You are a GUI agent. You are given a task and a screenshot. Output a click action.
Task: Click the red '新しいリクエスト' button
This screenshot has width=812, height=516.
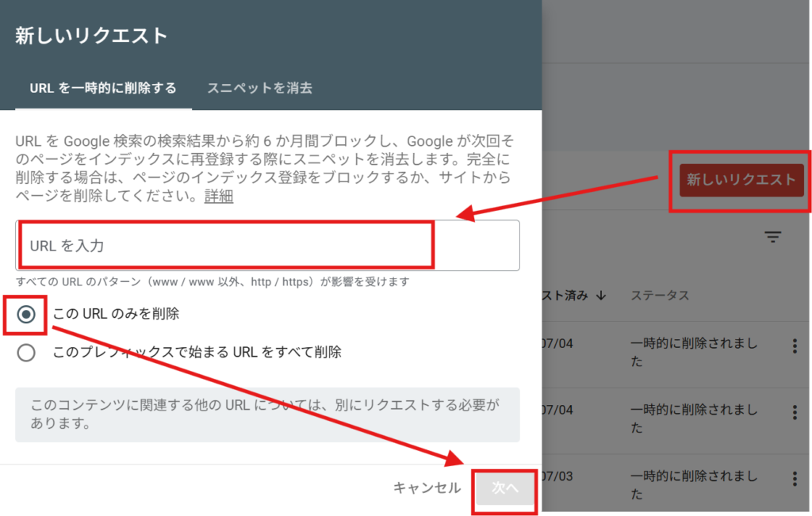click(x=741, y=180)
